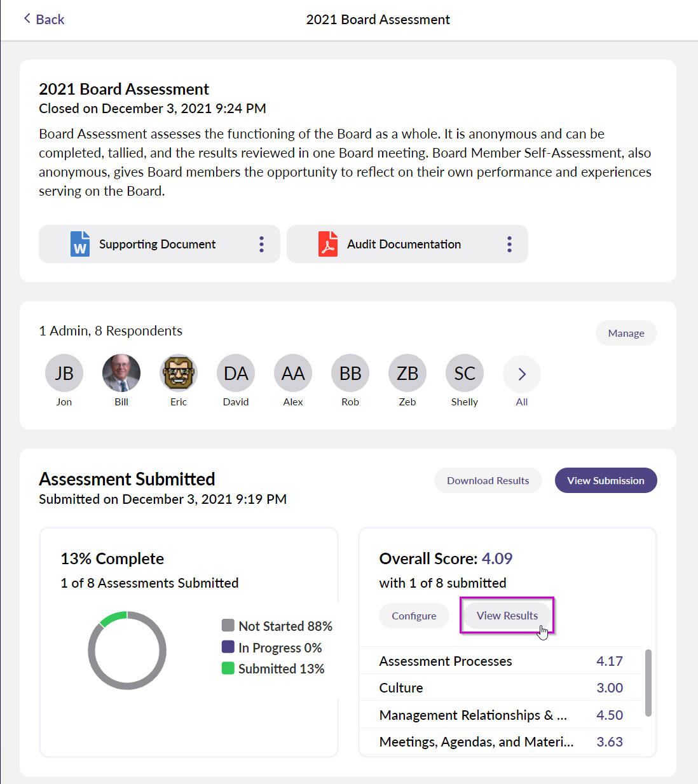The height and width of the screenshot is (784, 698).
Task: Click the Manage respondents button
Action: 626,333
